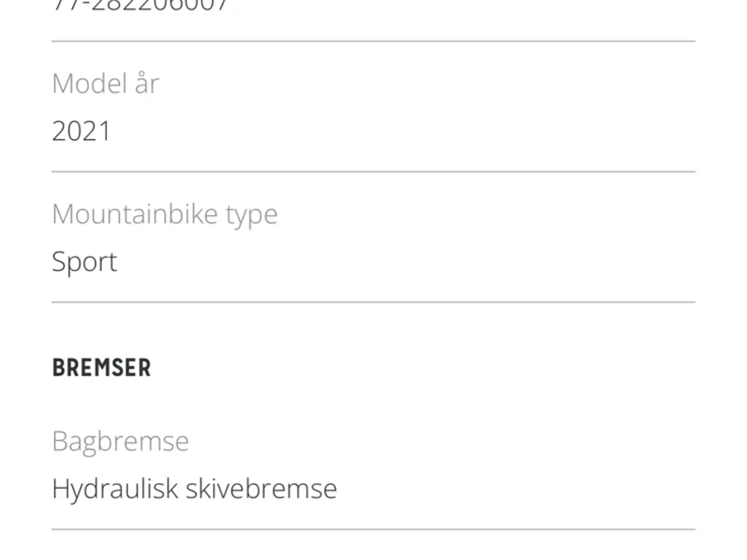This screenshot has height=560, width=747.
Task: Click the partially visible 77-282206007 number
Action: [x=140, y=5]
